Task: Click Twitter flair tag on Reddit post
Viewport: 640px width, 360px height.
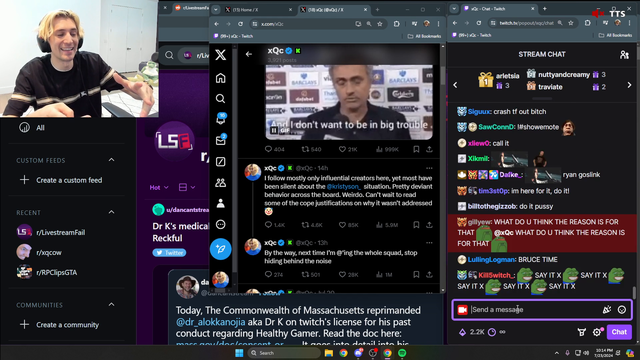Action: click(x=169, y=253)
